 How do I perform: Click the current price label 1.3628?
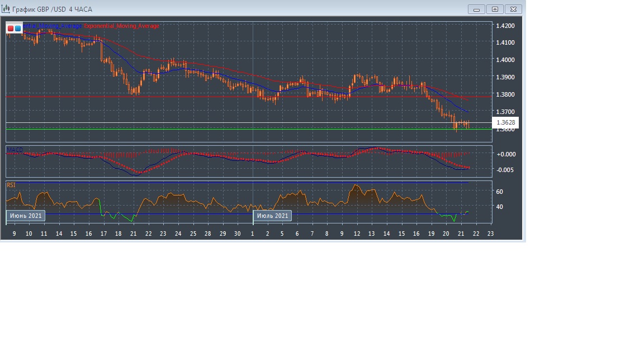click(505, 123)
